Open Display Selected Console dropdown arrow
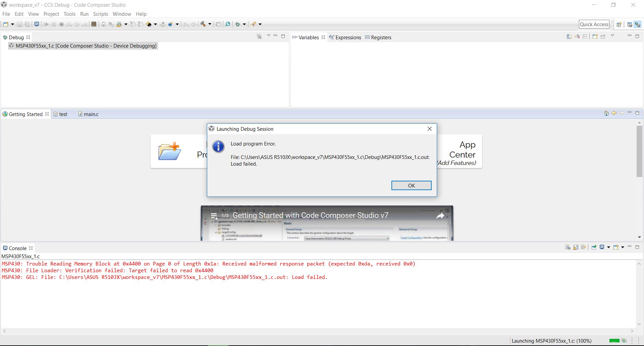The height and width of the screenshot is (346, 644). pyautogui.click(x=608, y=247)
